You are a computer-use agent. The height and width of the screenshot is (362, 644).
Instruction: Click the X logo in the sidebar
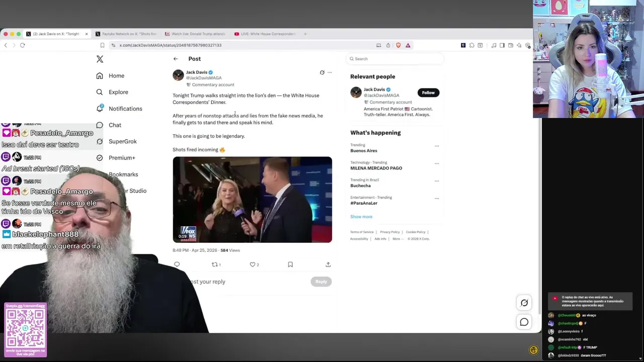tap(100, 59)
